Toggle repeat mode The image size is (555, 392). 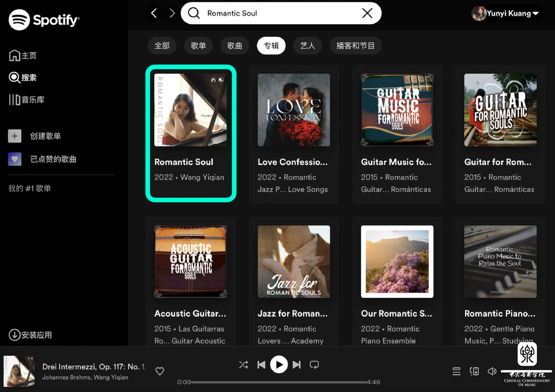(314, 365)
